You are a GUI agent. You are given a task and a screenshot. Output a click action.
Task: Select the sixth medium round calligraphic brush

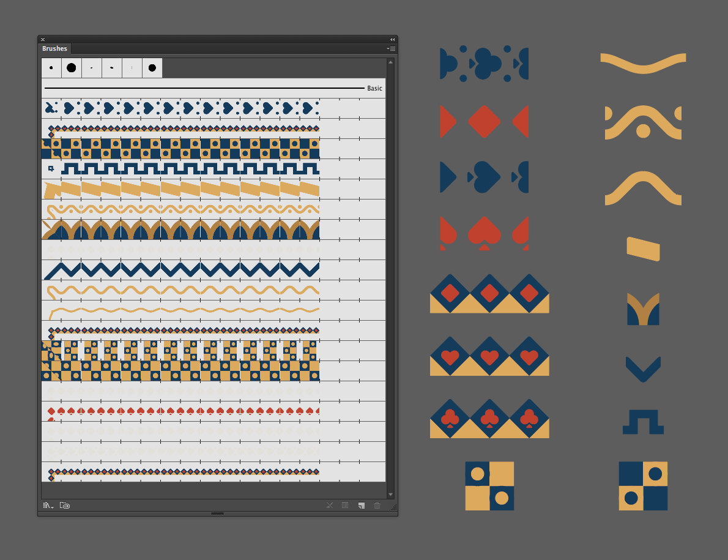(152, 68)
